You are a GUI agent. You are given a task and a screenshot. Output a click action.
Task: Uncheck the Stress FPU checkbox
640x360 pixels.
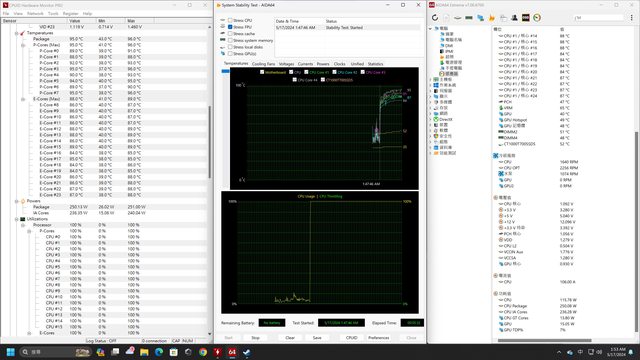click(230, 27)
